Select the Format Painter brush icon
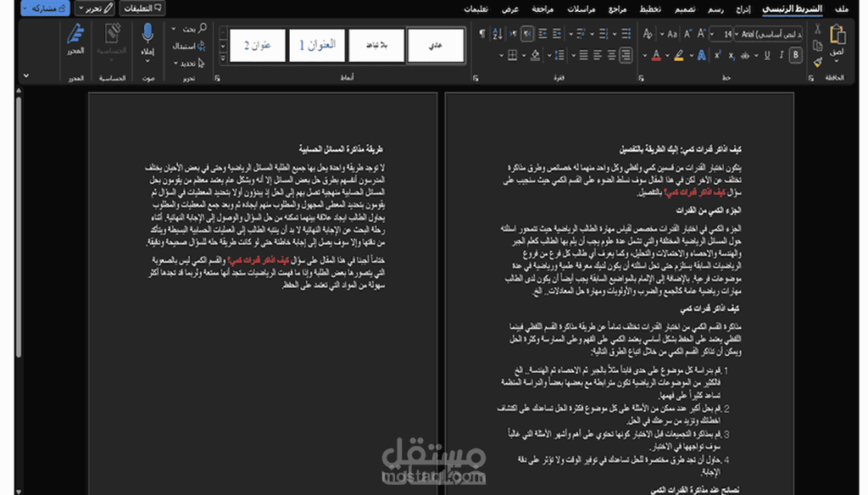 pyautogui.click(x=817, y=63)
